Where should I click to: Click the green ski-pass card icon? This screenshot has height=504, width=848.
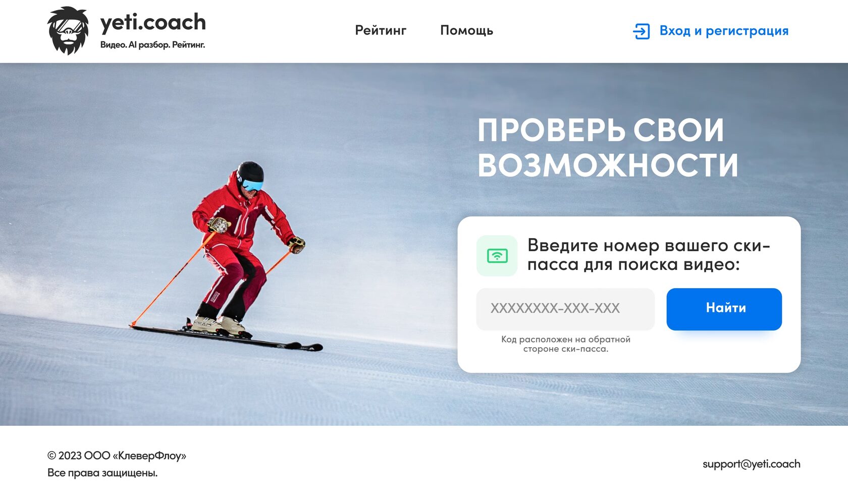click(497, 256)
